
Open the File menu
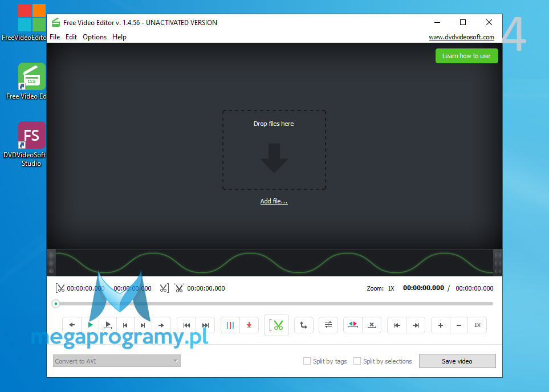55,37
